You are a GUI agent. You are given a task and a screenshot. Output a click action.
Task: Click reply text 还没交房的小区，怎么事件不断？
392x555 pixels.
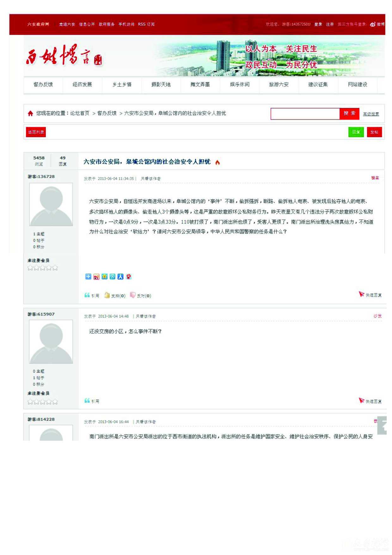tap(126, 331)
